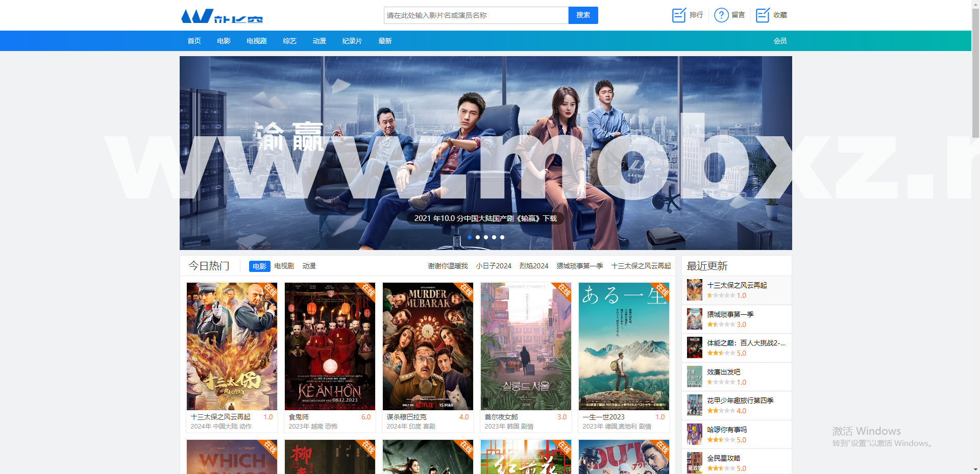Open 花甲少年趣旅行第四季 thumbnail icon
Image resolution: width=980 pixels, height=474 pixels.
[694, 406]
